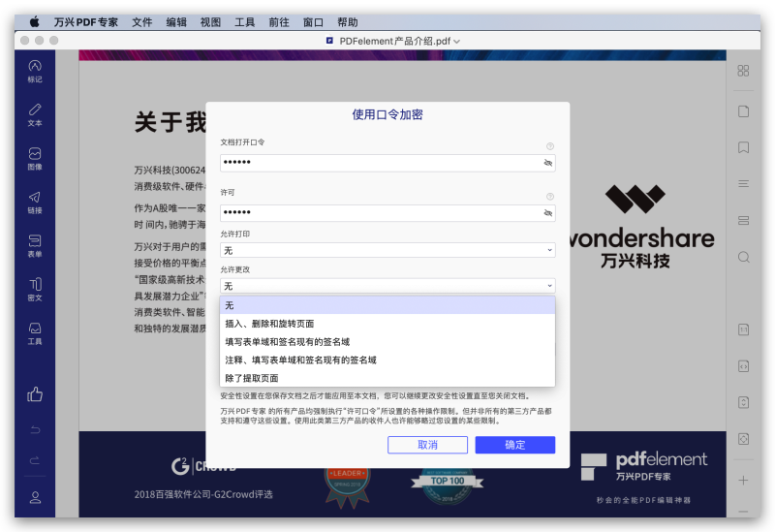Click help icon beside 文档打开口令

549,146
